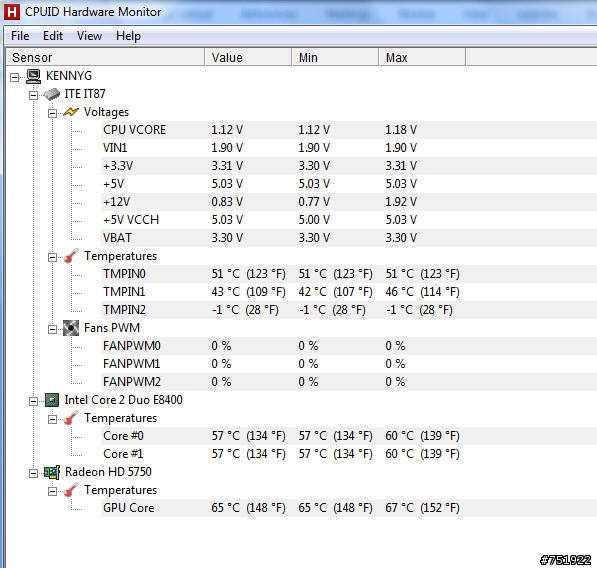Select the TMPIN1 temperature row
The width and height of the screenshot is (597, 568).
348,292
